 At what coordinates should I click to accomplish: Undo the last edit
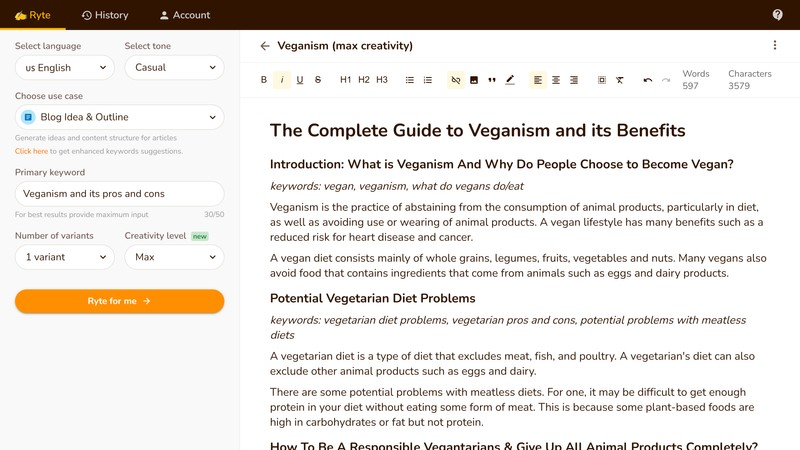647,80
